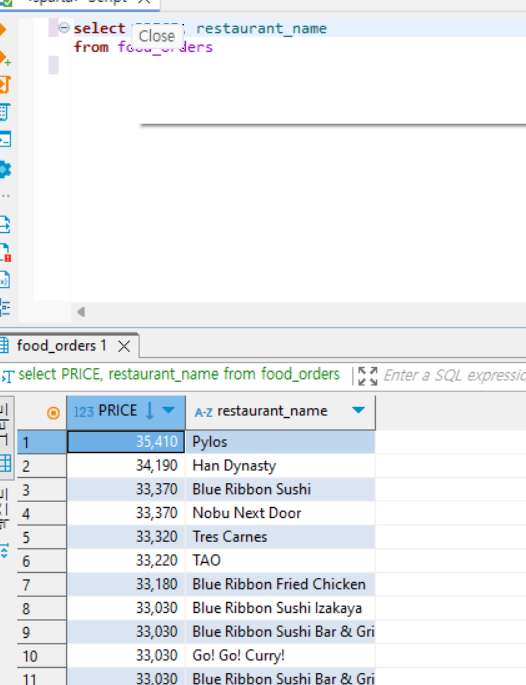Open the outline tree icon at sidebar bottom

point(5,308)
